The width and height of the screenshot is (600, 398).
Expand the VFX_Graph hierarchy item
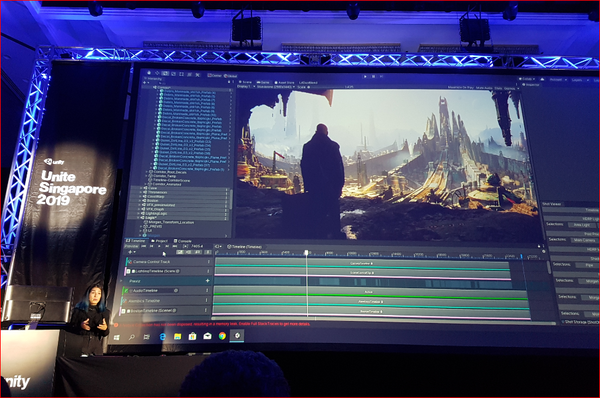pos(140,209)
